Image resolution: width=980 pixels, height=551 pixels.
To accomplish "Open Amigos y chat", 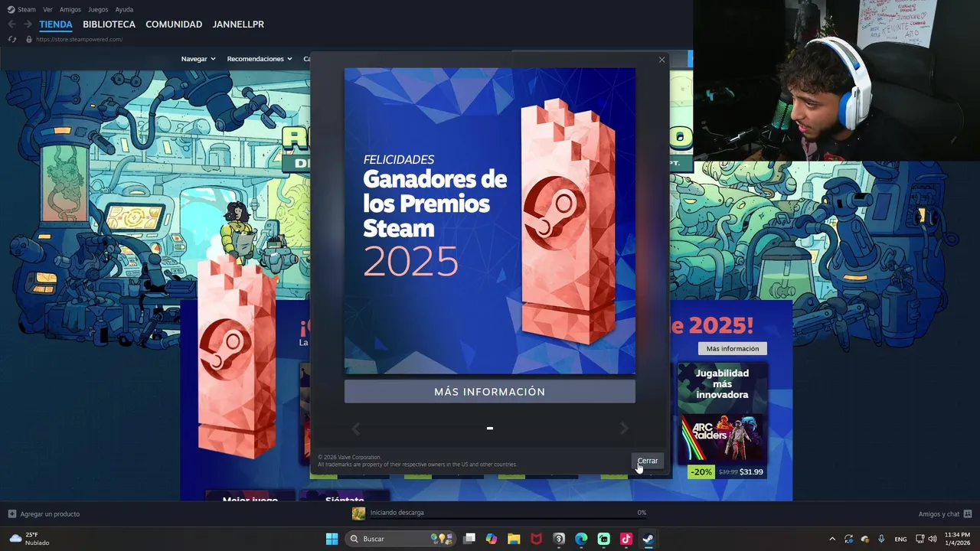I will (x=939, y=514).
